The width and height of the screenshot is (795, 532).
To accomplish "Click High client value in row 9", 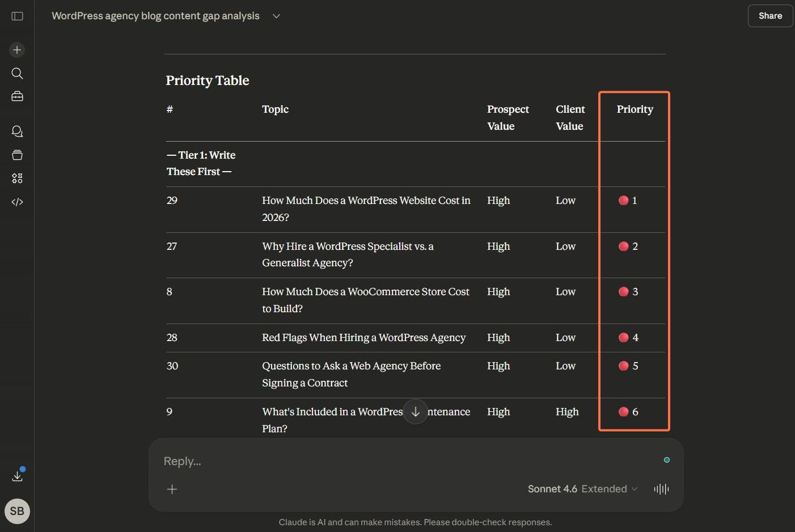I will [x=567, y=412].
